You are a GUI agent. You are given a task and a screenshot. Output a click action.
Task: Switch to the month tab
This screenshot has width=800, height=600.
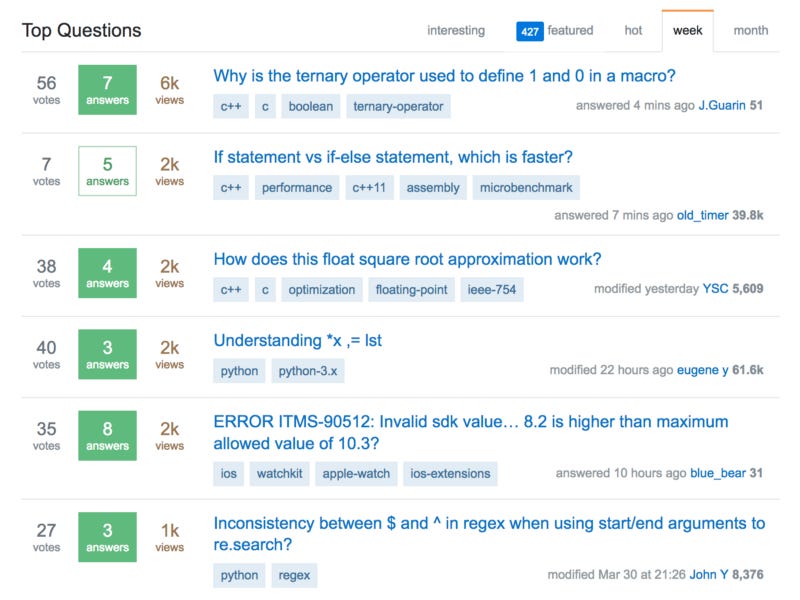(x=750, y=31)
